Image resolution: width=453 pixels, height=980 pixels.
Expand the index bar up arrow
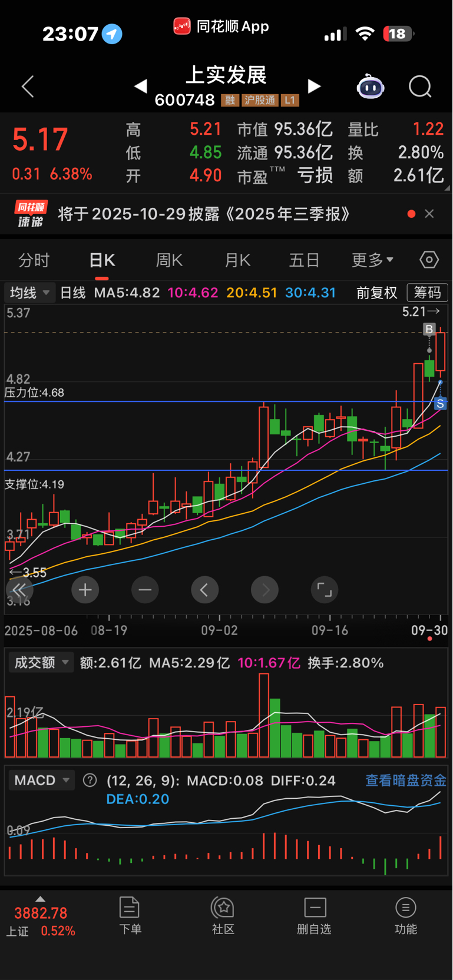click(x=40, y=899)
